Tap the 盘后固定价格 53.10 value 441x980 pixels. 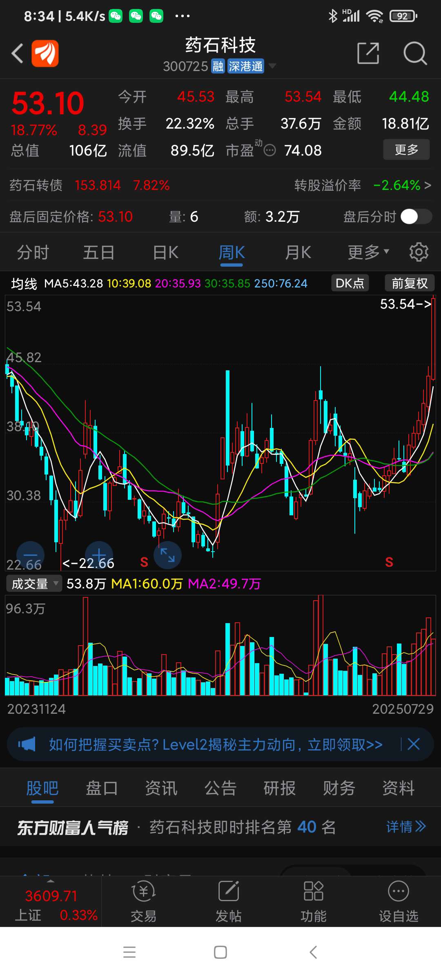[x=116, y=216]
